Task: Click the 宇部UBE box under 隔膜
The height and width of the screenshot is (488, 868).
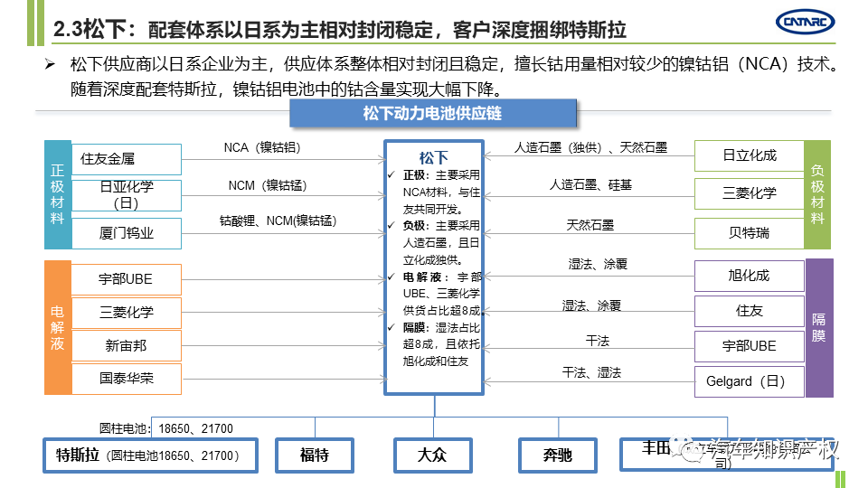Action: pos(749,346)
